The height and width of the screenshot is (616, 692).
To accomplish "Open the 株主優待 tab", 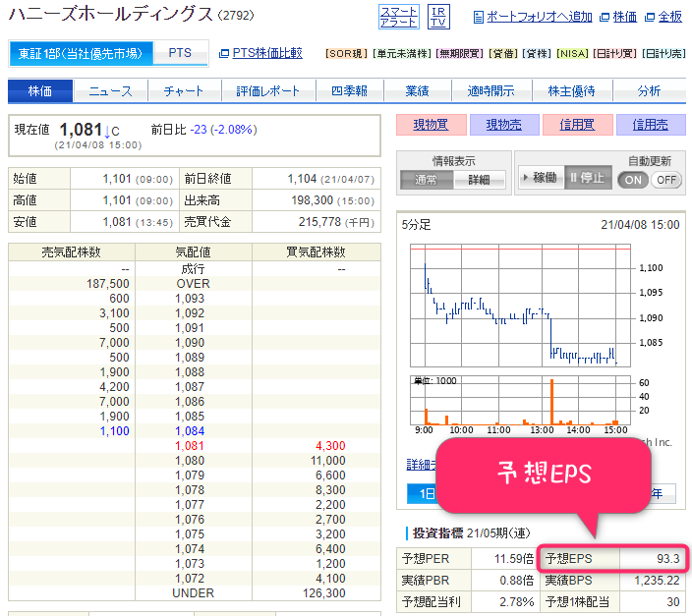I will (x=572, y=91).
